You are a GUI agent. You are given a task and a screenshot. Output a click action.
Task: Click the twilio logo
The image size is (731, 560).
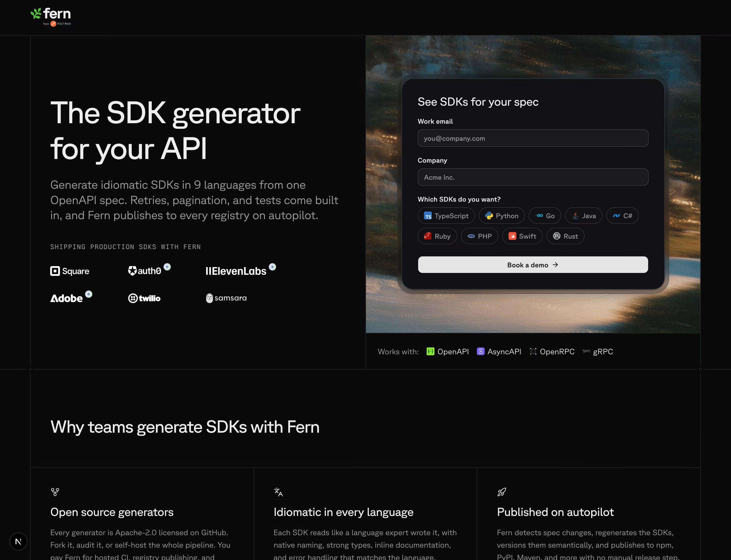(144, 298)
